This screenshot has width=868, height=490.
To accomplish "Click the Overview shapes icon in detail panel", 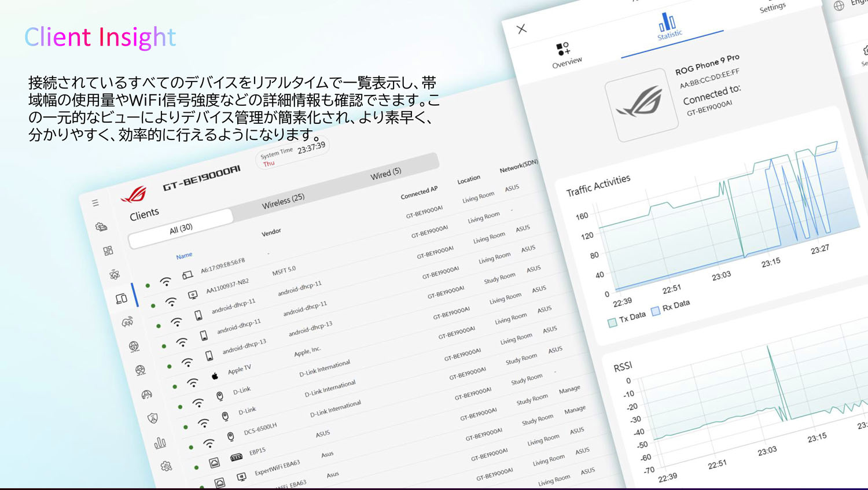I will pyautogui.click(x=562, y=49).
